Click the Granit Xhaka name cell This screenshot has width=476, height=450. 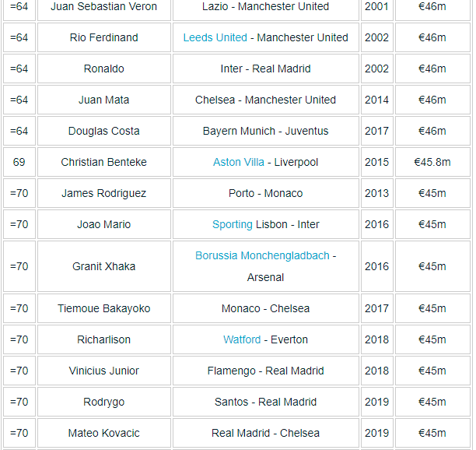103,266
